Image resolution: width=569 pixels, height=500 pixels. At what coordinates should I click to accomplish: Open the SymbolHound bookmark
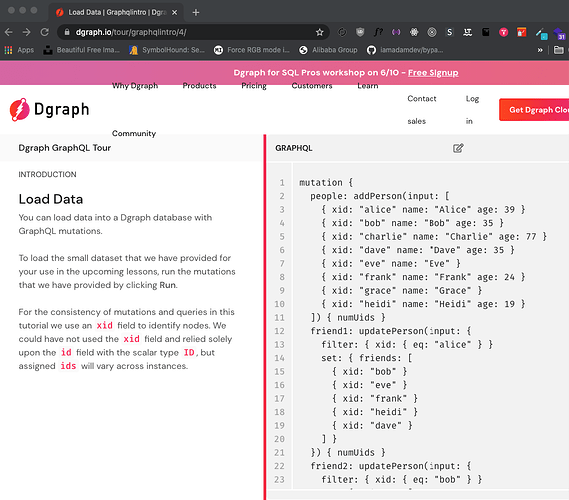(x=167, y=50)
